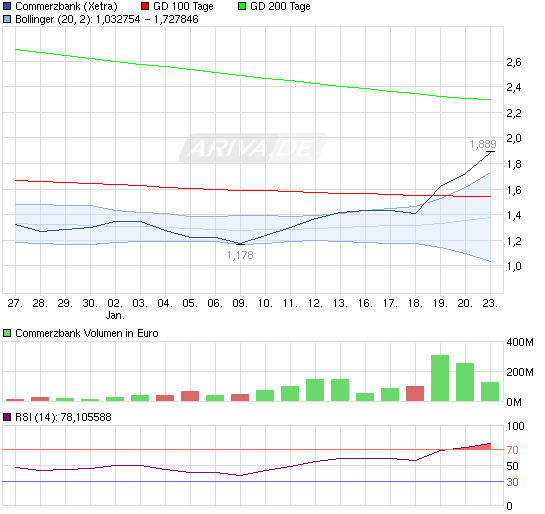This screenshot has width=545, height=514.
Task: Select the Commerzbank (Xetra) legend label
Action: (66, 6)
